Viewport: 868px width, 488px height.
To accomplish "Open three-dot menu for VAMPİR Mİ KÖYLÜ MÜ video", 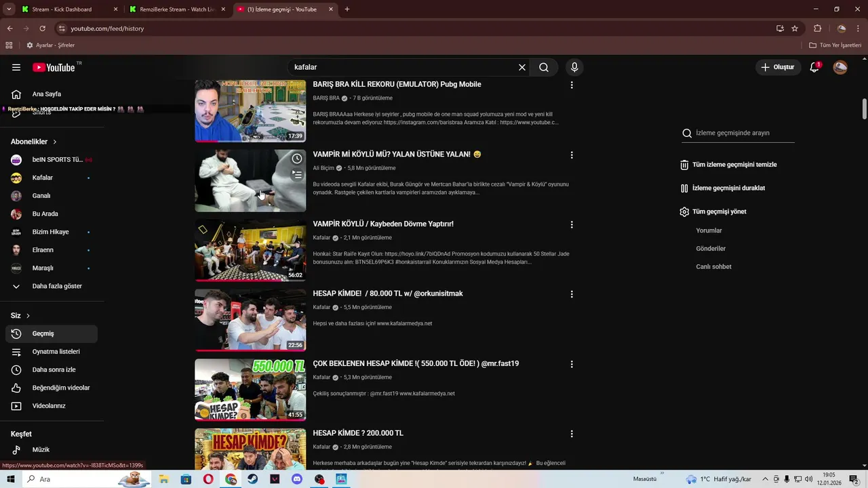I will [x=572, y=155].
